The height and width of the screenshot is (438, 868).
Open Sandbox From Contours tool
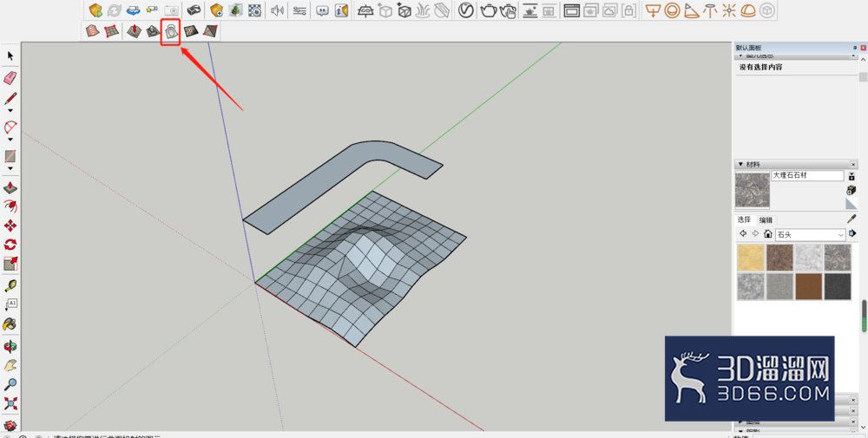click(x=93, y=31)
